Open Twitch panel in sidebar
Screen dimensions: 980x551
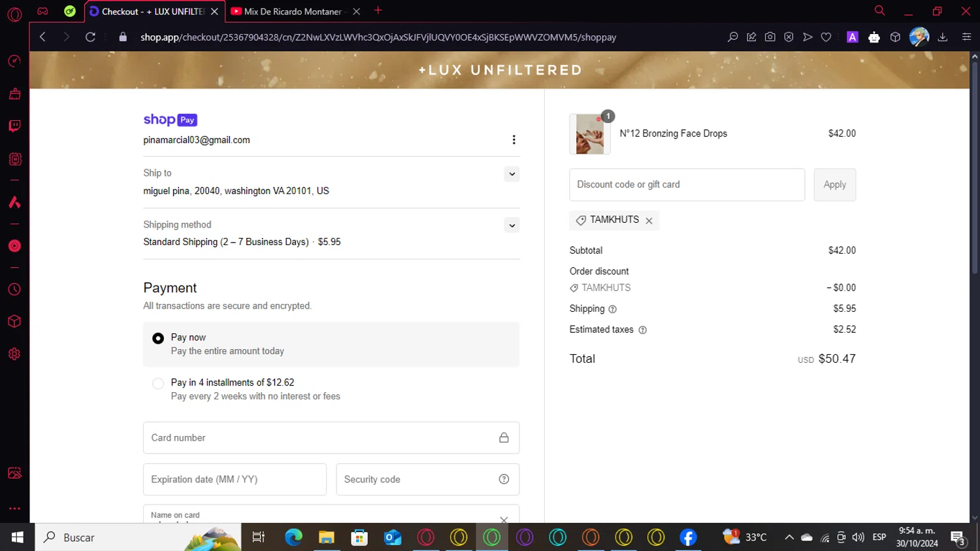pyautogui.click(x=14, y=126)
